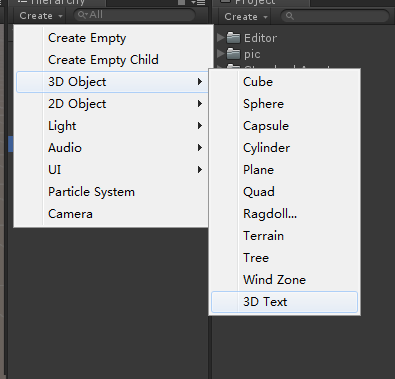
Task: Click the pic folder icon
Action: click(x=233, y=54)
